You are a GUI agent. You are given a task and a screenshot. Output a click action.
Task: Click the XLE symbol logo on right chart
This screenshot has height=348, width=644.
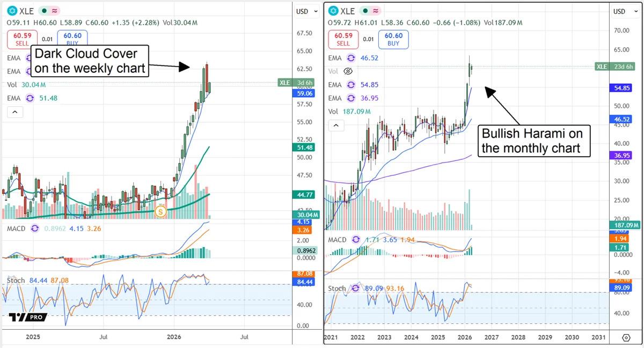point(333,11)
